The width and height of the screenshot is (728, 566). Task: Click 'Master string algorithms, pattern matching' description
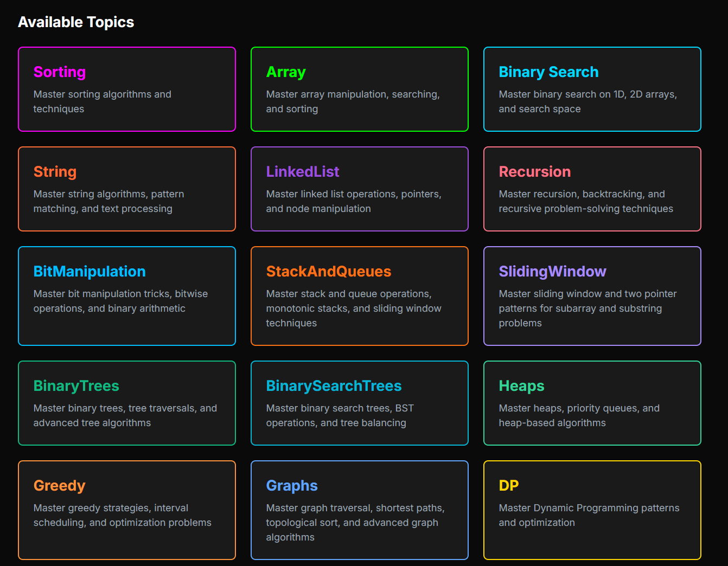(109, 201)
